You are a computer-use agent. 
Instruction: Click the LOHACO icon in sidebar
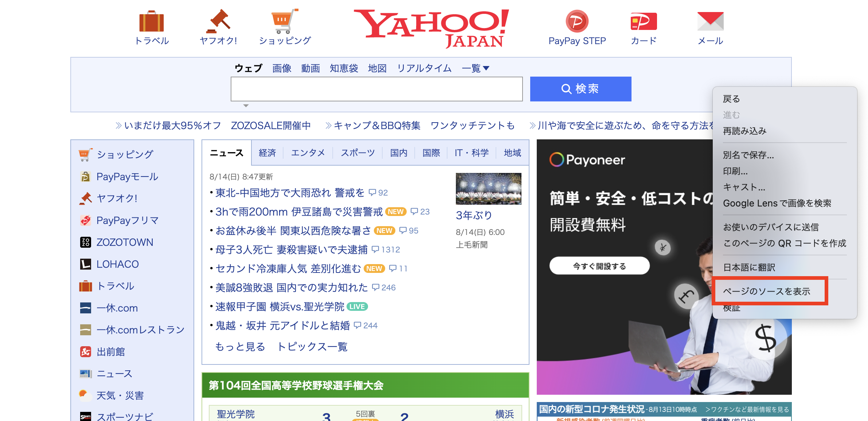(85, 264)
